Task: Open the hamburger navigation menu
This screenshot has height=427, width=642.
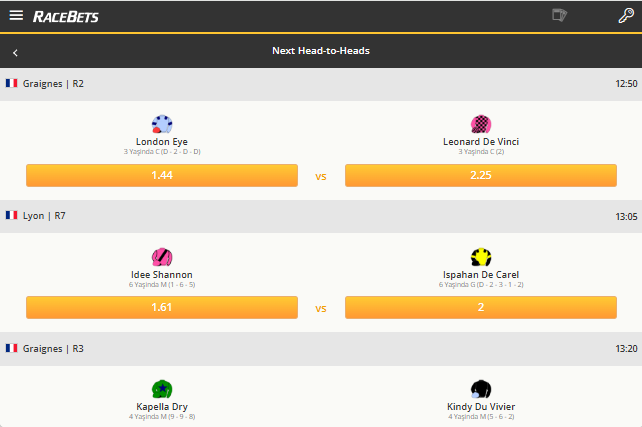Action: click(16, 16)
